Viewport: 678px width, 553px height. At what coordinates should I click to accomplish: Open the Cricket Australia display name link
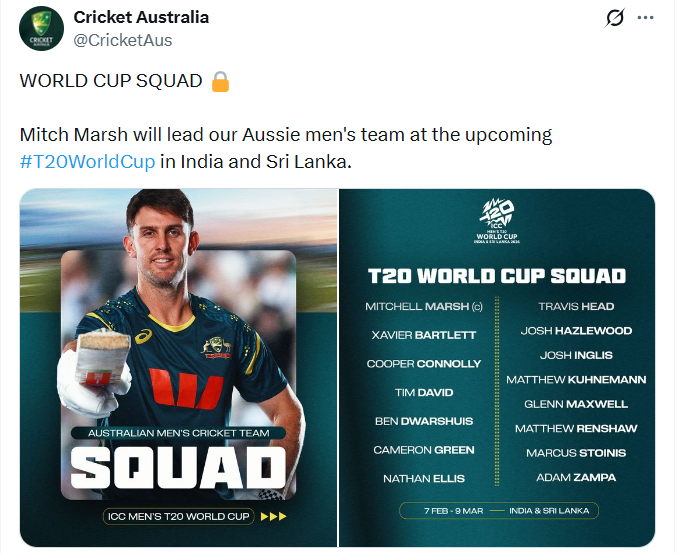tap(140, 18)
